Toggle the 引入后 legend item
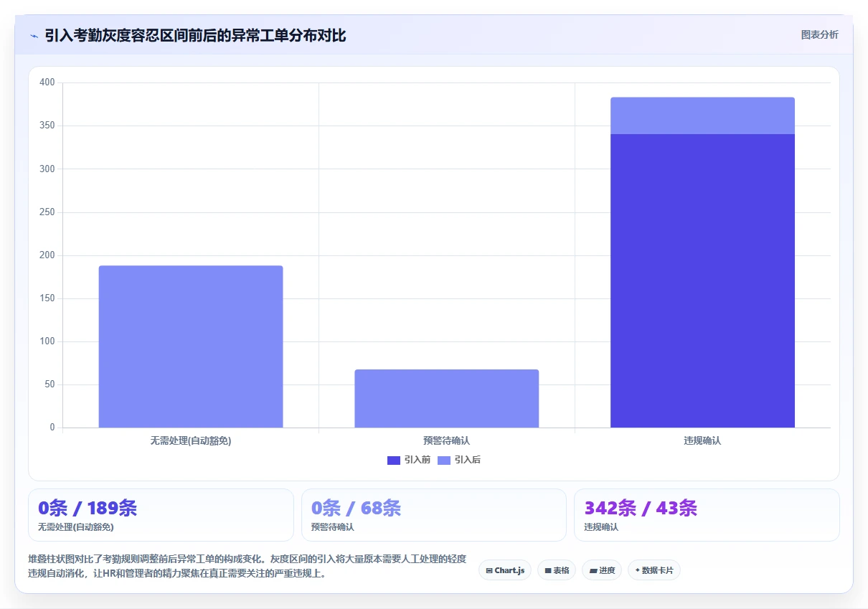Screen dimensions: 868x609 pos(459,460)
